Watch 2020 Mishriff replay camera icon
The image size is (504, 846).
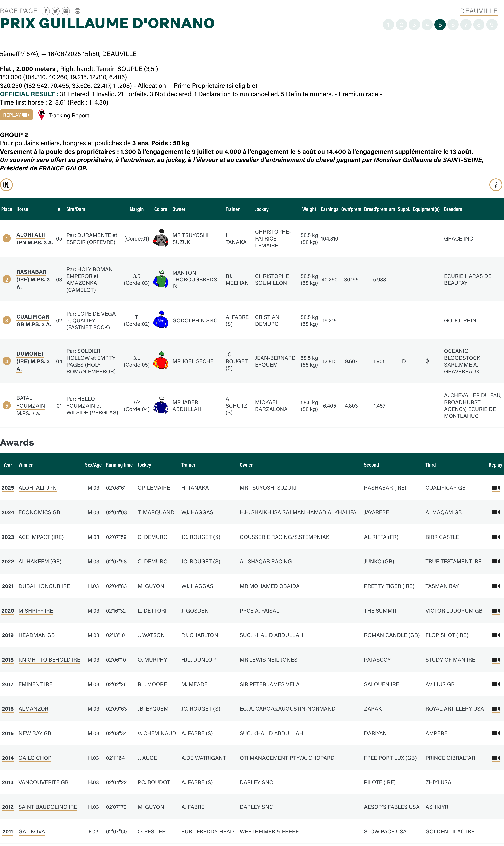(496, 611)
